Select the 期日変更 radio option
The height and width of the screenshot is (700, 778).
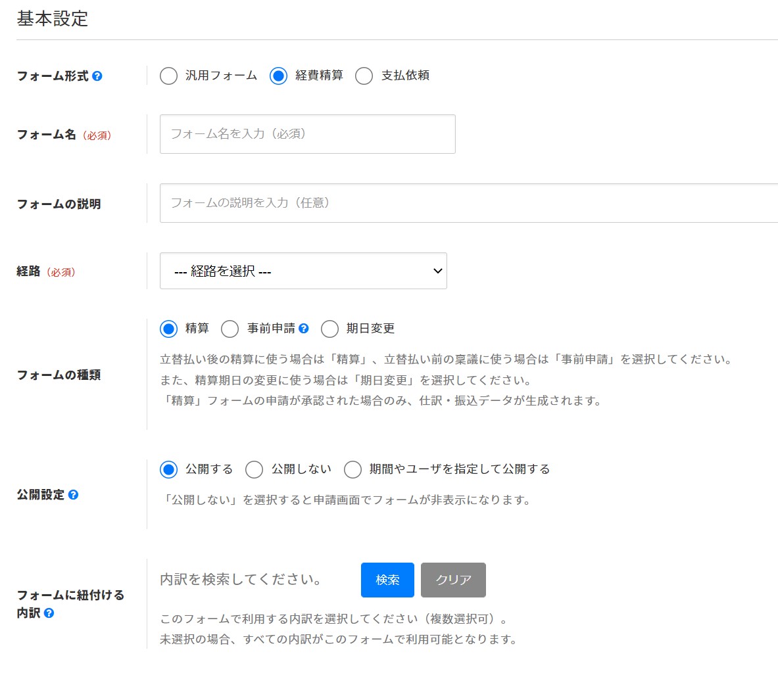[330, 329]
